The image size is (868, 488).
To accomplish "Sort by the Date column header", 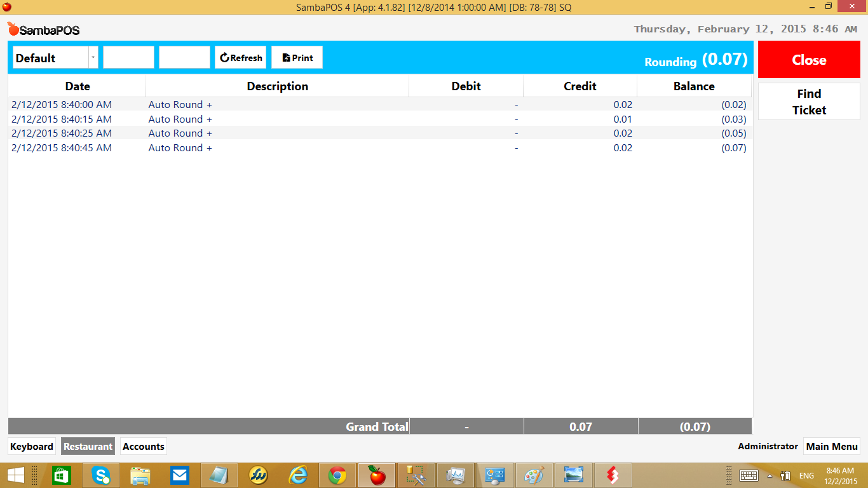I will [x=78, y=86].
